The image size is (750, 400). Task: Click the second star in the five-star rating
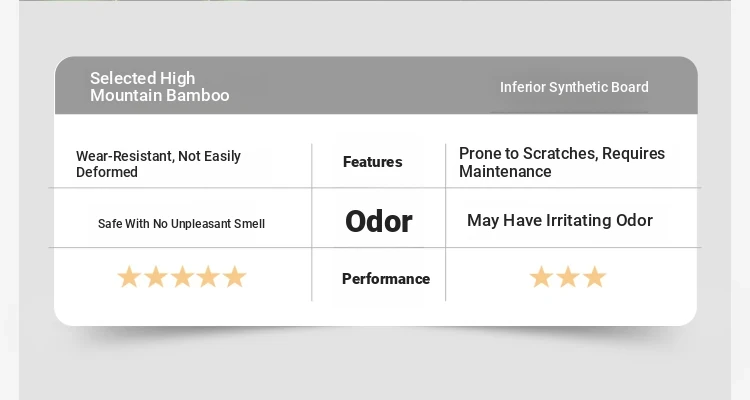tap(155, 277)
